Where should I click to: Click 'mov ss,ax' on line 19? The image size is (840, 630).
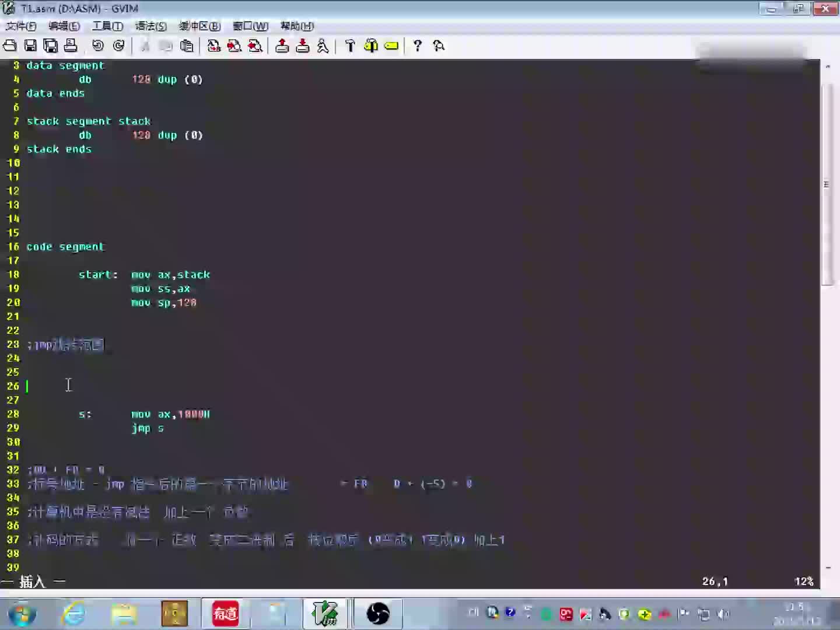160,289
